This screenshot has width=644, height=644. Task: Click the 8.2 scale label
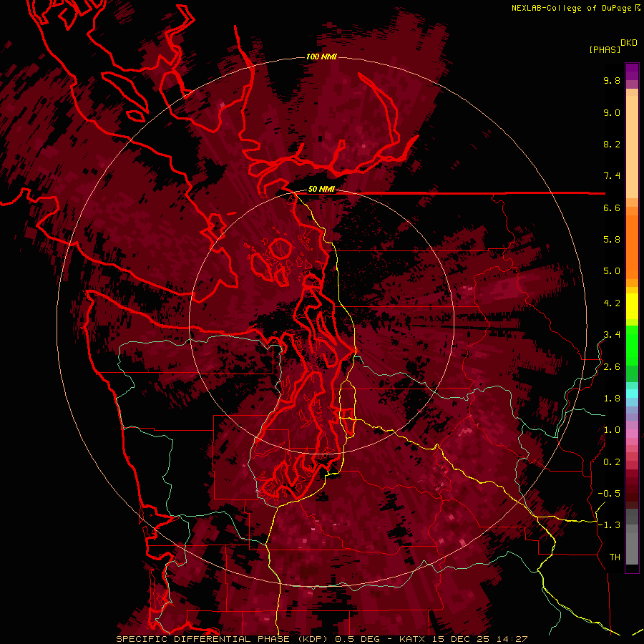(x=612, y=144)
